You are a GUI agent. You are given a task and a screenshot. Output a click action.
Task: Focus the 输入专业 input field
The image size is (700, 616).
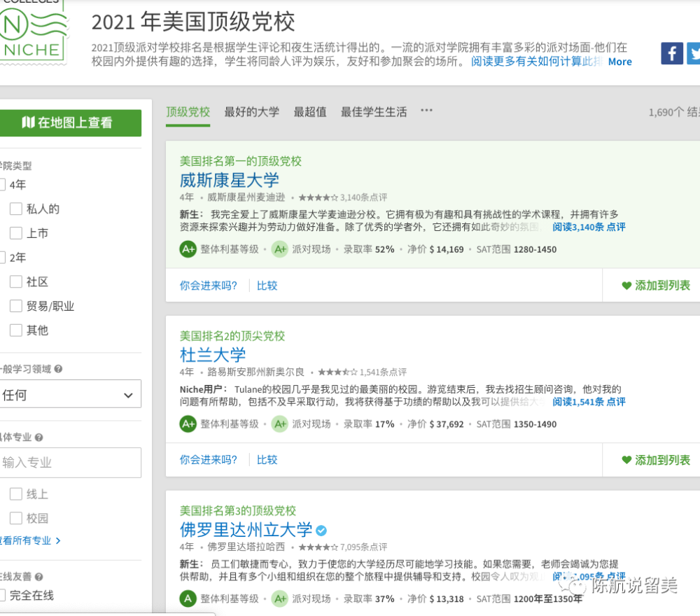[x=69, y=463]
